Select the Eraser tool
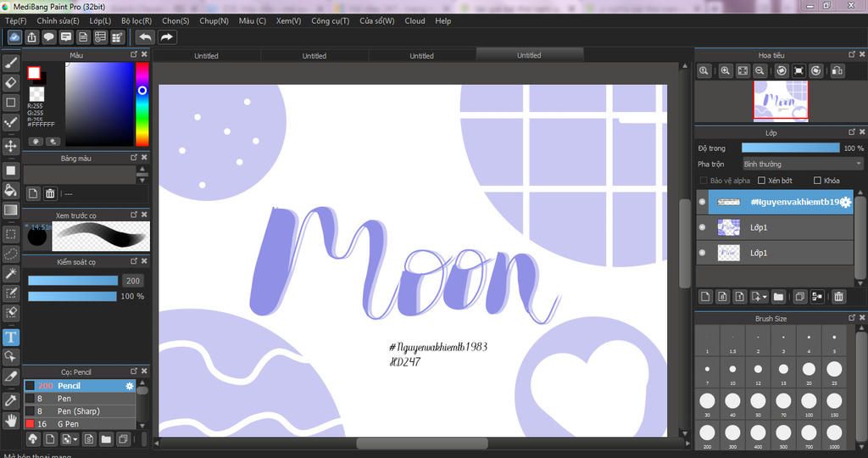The height and width of the screenshot is (458, 868). (10, 82)
